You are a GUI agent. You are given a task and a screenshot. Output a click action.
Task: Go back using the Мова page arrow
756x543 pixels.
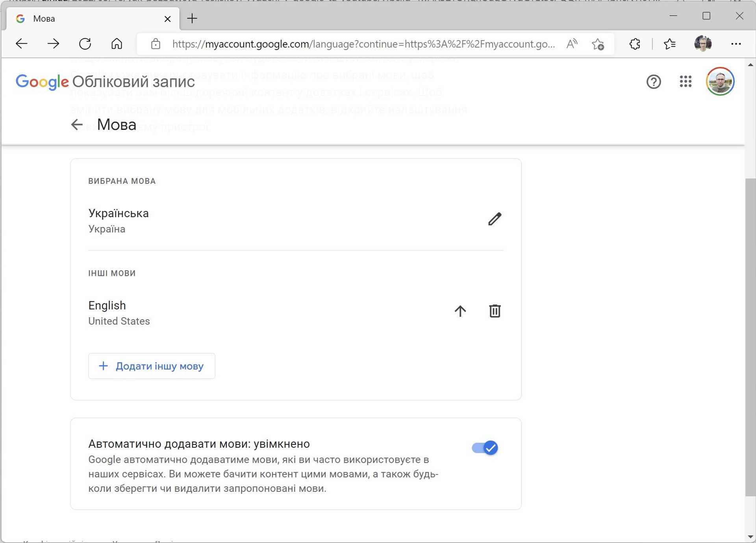click(x=77, y=125)
